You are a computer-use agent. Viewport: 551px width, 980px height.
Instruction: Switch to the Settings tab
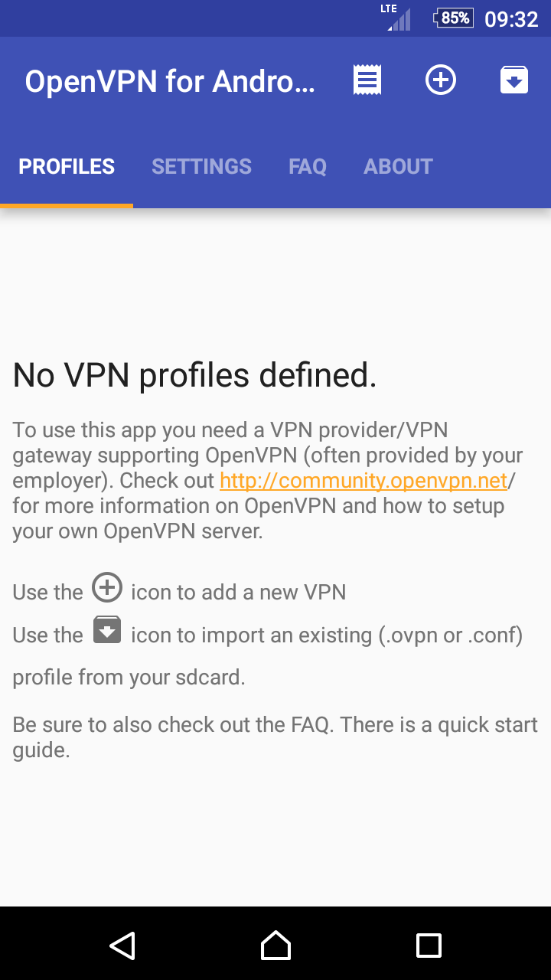(x=201, y=167)
